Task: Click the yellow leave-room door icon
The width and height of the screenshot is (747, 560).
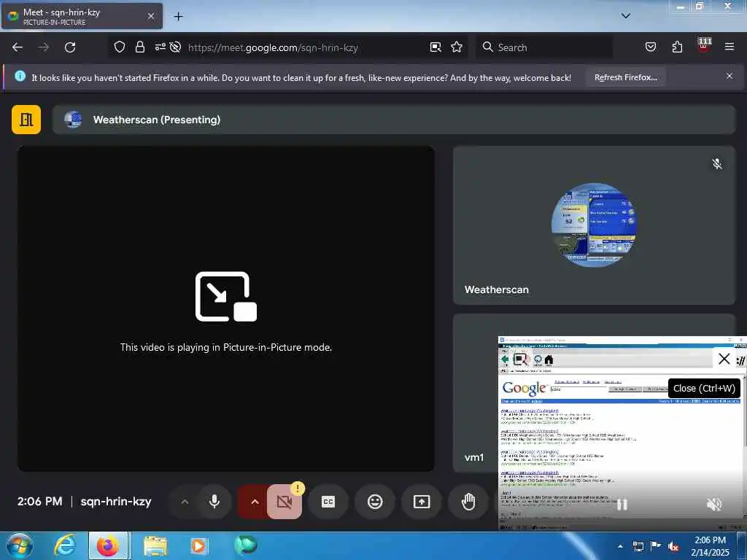Action: (26, 120)
